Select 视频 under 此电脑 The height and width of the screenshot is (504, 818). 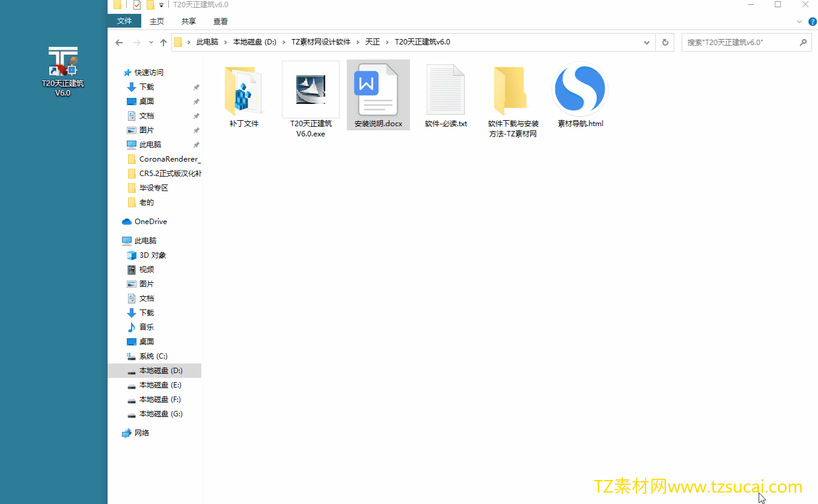[x=141, y=270]
